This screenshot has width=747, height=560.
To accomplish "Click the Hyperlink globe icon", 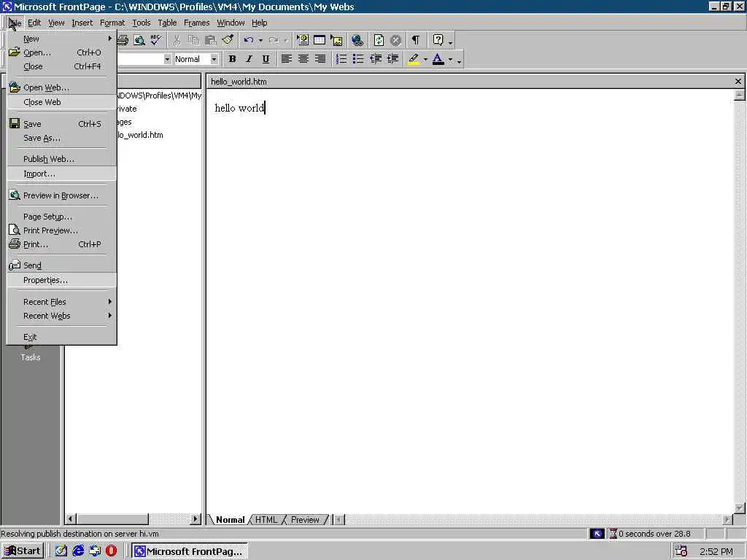I will 357,41.
